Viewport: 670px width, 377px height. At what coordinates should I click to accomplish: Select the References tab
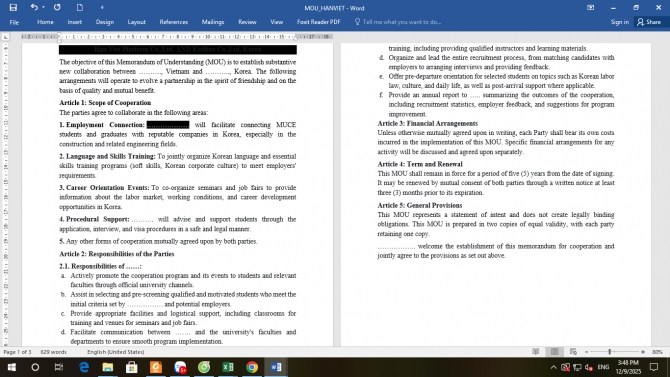pos(173,22)
